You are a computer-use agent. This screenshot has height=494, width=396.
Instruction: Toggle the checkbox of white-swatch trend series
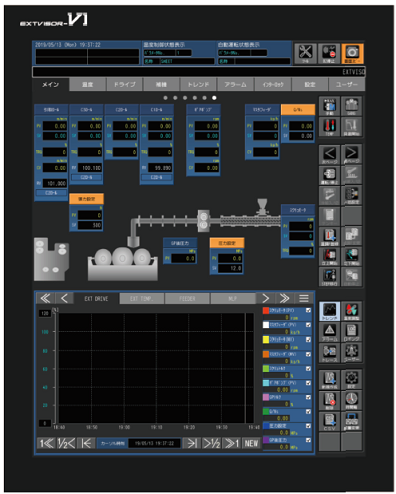click(x=308, y=325)
